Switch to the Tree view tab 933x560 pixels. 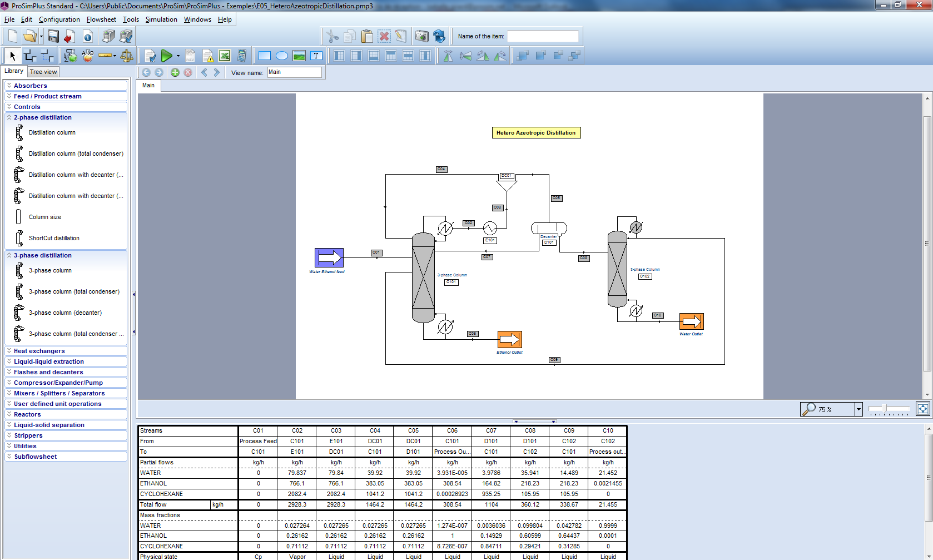(x=43, y=72)
